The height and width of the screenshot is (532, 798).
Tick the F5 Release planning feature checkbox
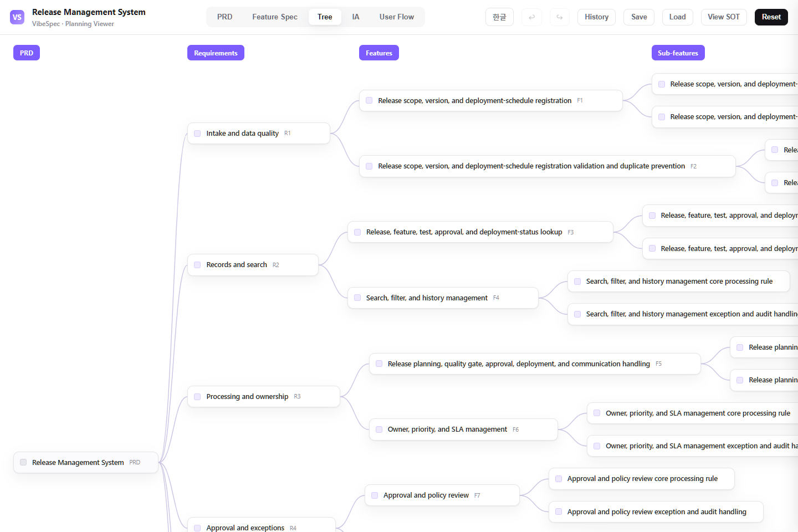pos(379,364)
